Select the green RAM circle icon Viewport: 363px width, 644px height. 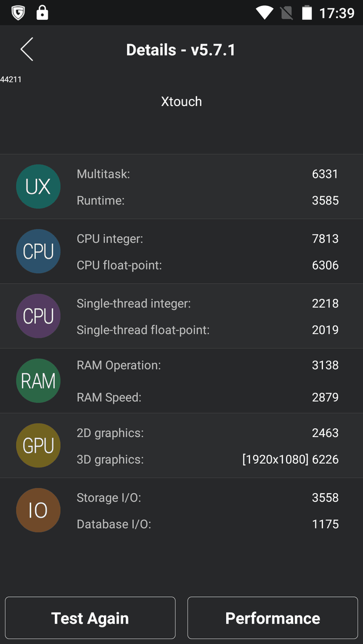38,380
